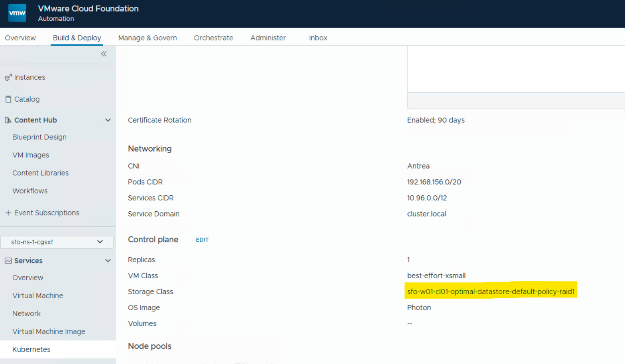
Task: Open the Inbox tab
Action: 318,38
